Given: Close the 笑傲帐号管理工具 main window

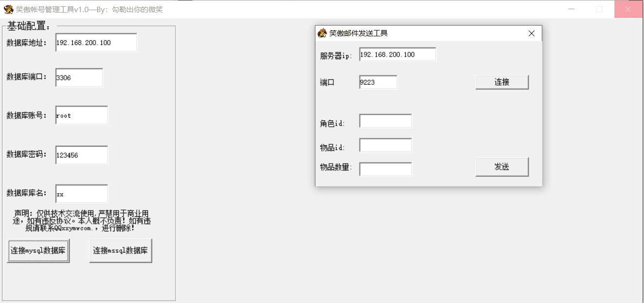Looking at the screenshot, I should coord(628,9).
